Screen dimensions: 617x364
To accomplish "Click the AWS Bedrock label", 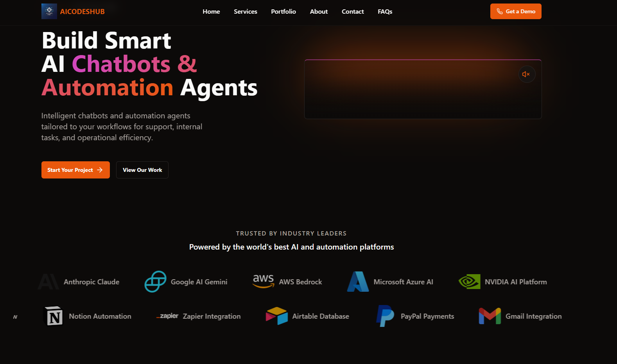I will (300, 282).
